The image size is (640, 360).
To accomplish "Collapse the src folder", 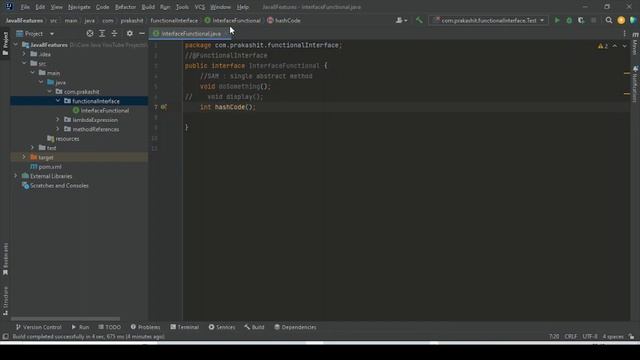I will point(24,63).
